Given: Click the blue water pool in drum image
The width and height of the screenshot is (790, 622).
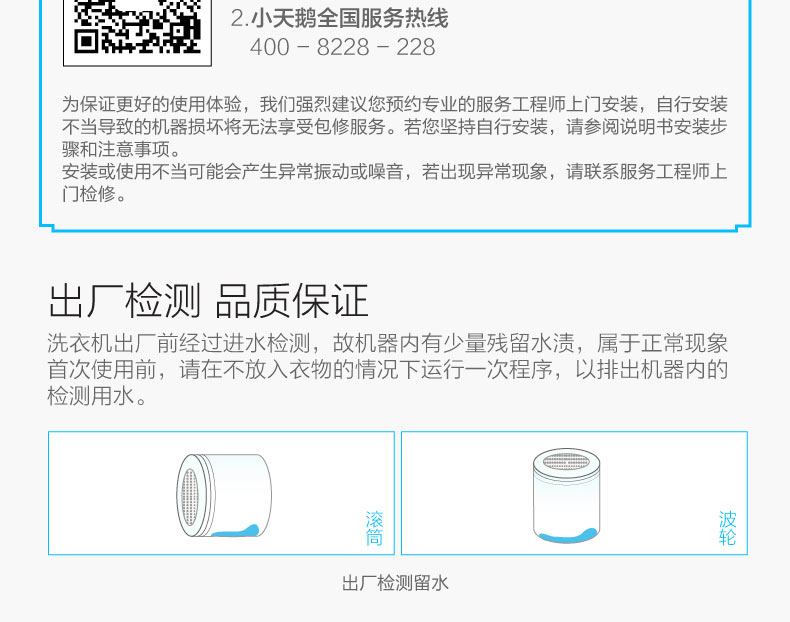Looking at the screenshot, I should tap(235, 531).
